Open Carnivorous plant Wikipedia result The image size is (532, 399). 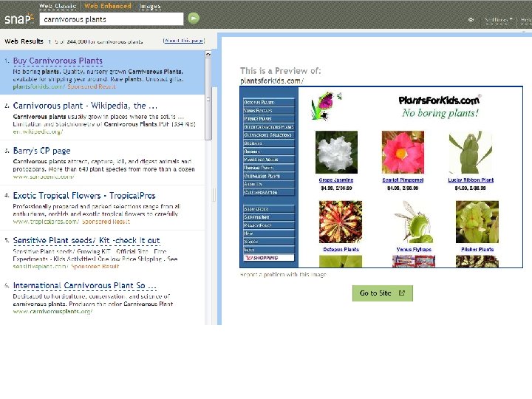click(x=85, y=106)
